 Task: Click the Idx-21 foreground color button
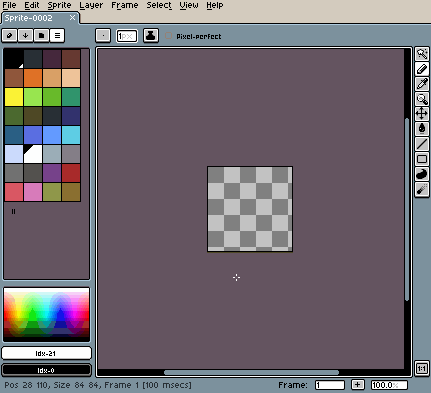coord(46,353)
